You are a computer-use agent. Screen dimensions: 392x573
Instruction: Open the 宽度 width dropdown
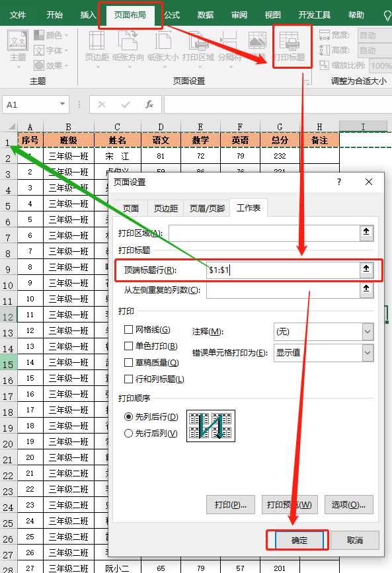374,36
